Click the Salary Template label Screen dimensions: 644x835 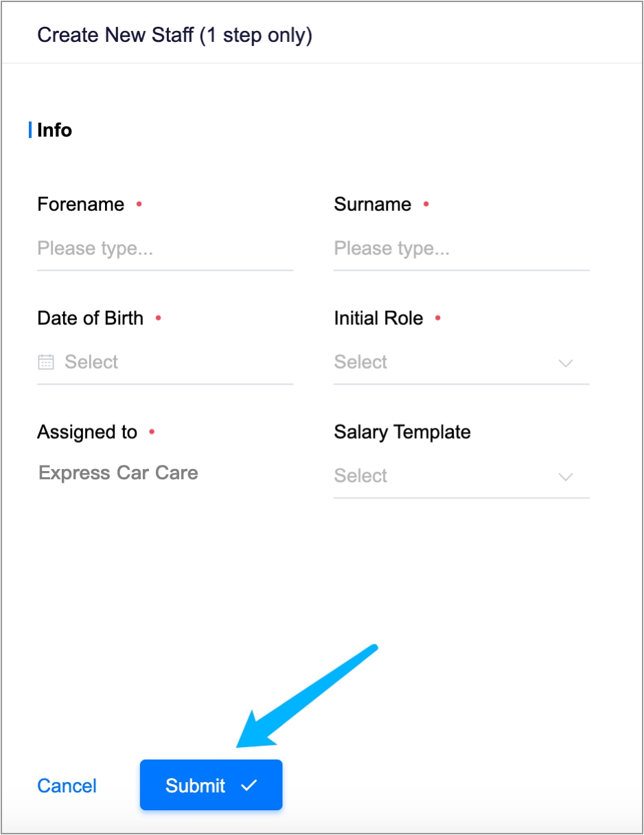(402, 433)
